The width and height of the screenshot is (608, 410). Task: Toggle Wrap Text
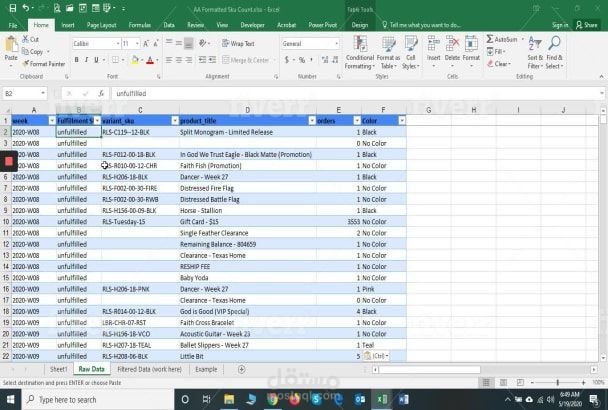[x=238, y=43]
